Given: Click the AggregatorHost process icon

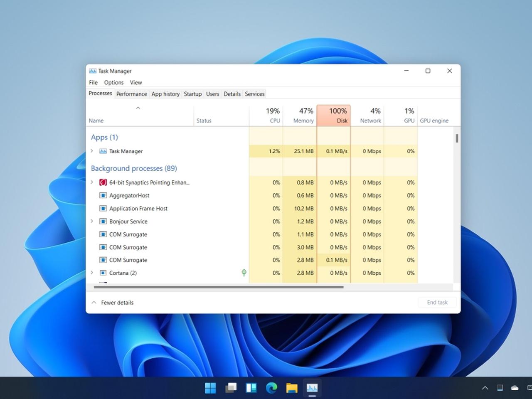Looking at the screenshot, I should [x=103, y=195].
